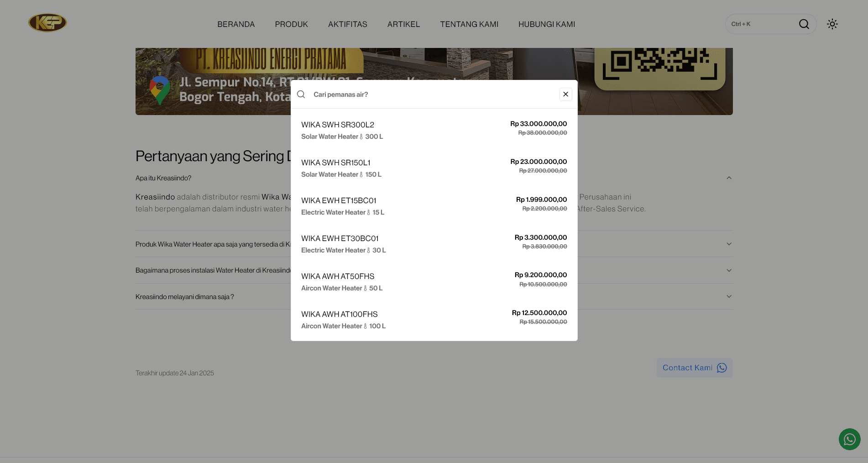Open WhatsApp via the floating green icon
Screen dimensions: 868x463
point(849,439)
